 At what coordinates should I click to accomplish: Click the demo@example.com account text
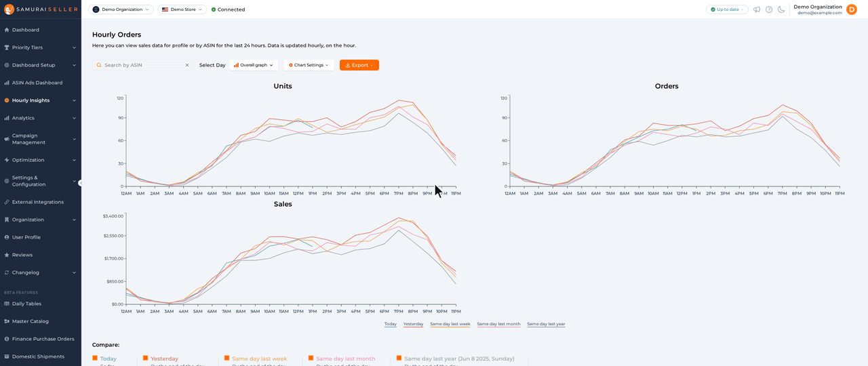coord(819,13)
